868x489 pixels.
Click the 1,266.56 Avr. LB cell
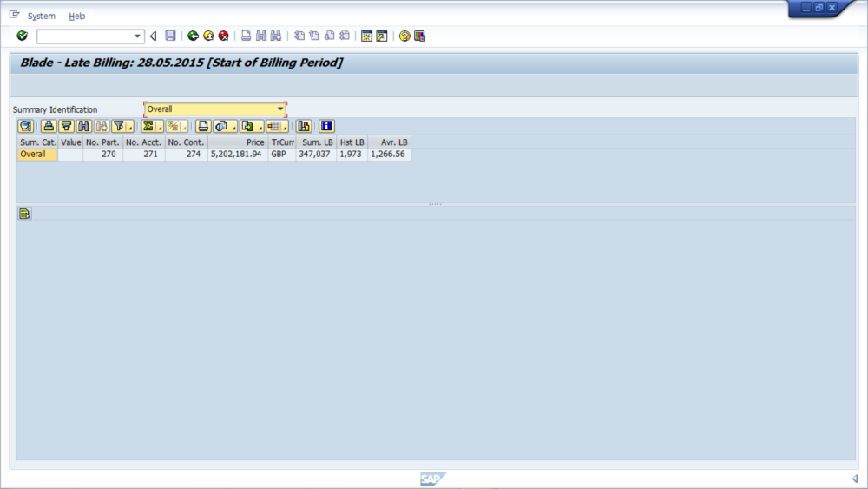click(x=390, y=155)
